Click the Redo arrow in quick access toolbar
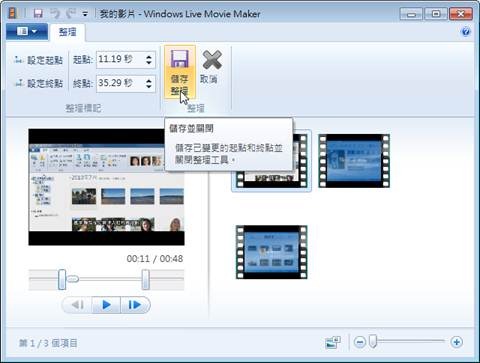480x363 pixels. (x=71, y=14)
